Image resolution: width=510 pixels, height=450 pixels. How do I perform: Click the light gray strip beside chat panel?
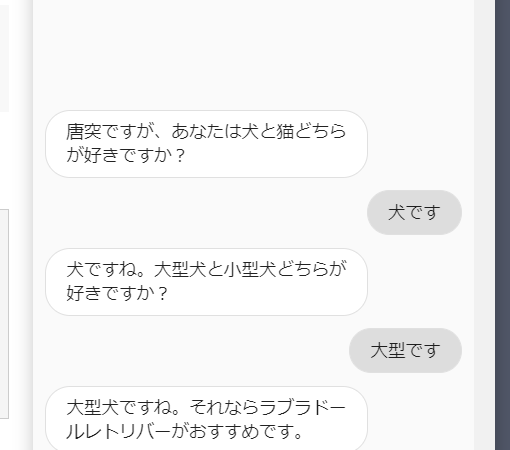tap(484, 225)
